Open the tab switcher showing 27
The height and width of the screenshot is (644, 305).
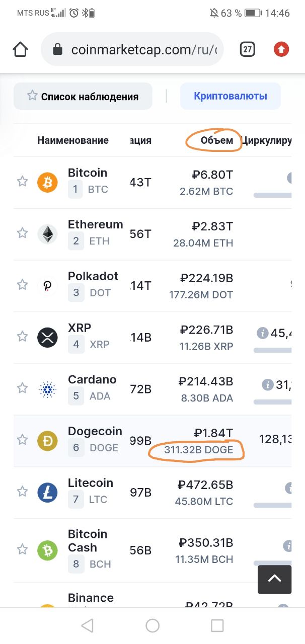(247, 49)
